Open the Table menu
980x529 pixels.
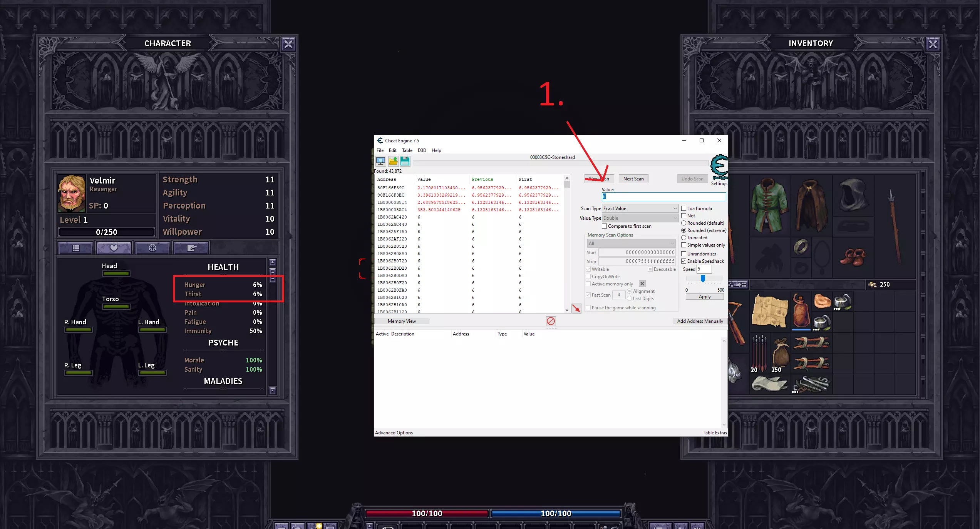(x=407, y=150)
